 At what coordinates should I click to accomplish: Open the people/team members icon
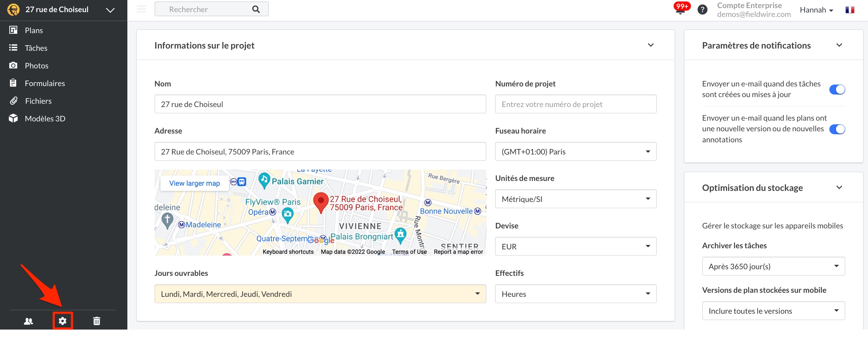coord(28,321)
